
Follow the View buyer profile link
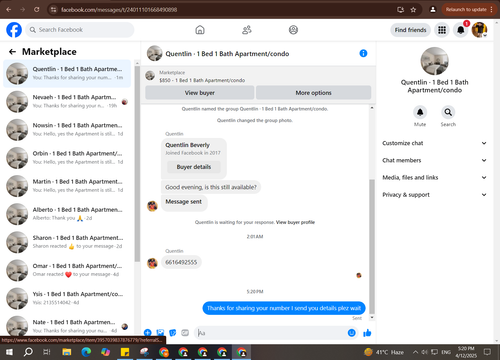coord(295,222)
